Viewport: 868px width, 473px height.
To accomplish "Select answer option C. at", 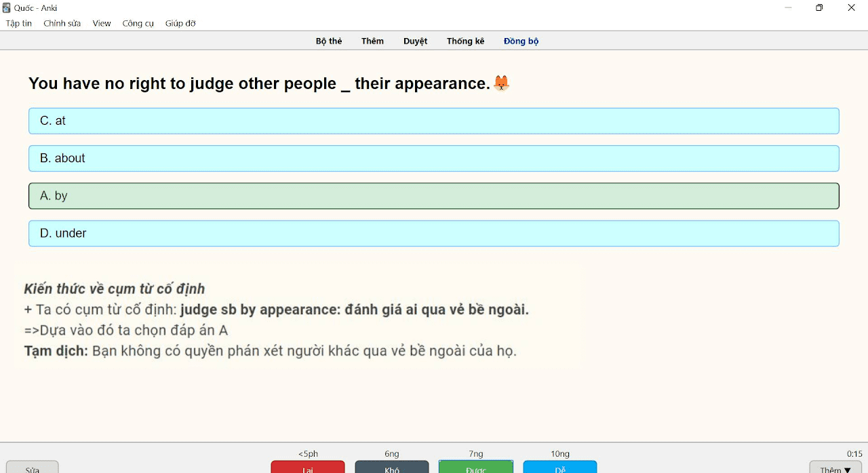I will pyautogui.click(x=434, y=121).
